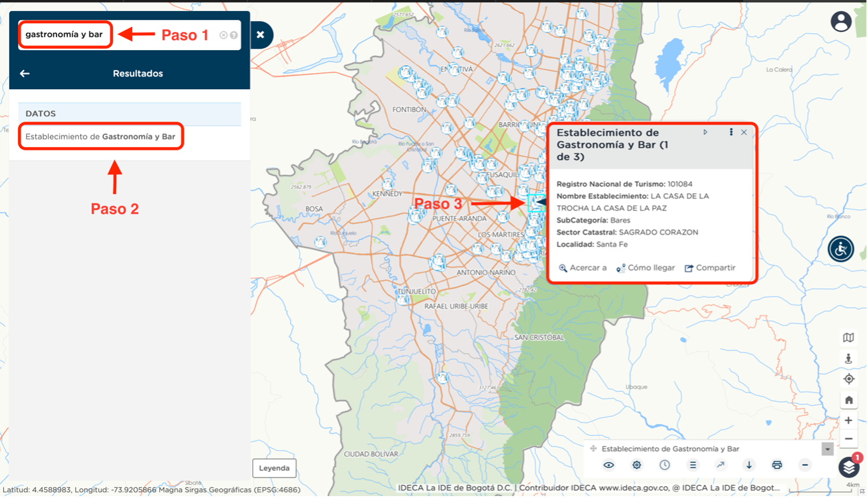Screen dimensions: 868x498
Task: Download the layer with the down arrow
Action: [x=749, y=465]
